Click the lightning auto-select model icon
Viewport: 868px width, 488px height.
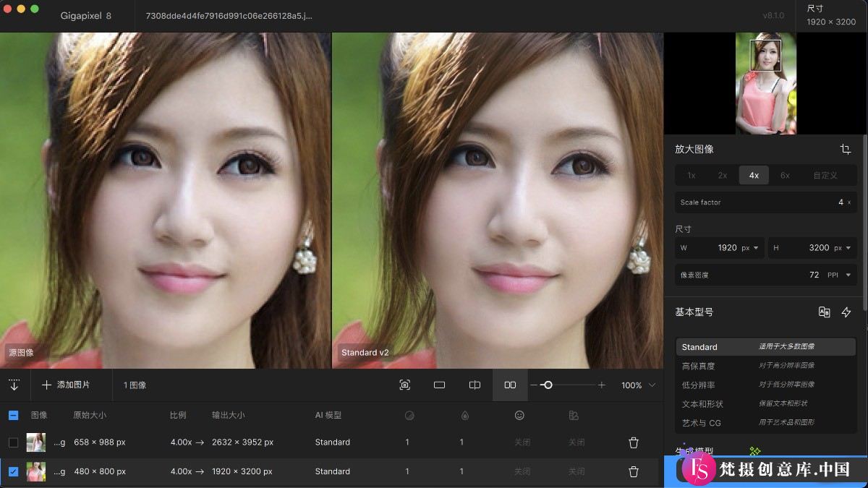(846, 312)
